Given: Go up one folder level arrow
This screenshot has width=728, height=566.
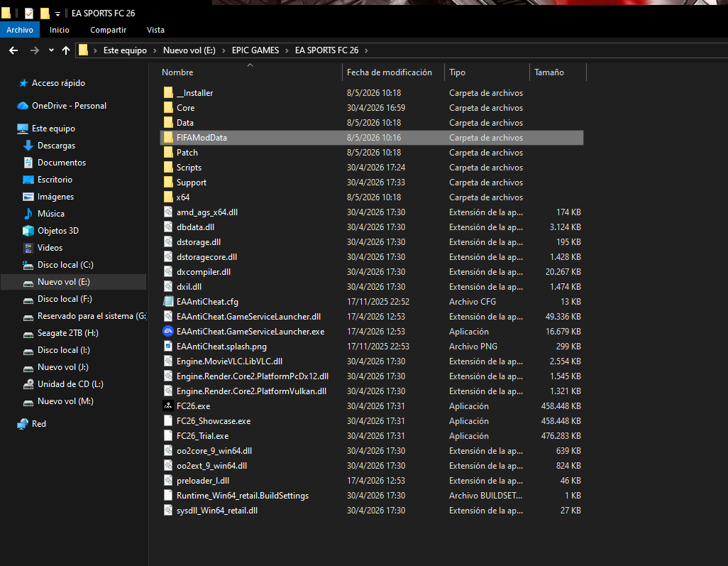Looking at the screenshot, I should 66,50.
